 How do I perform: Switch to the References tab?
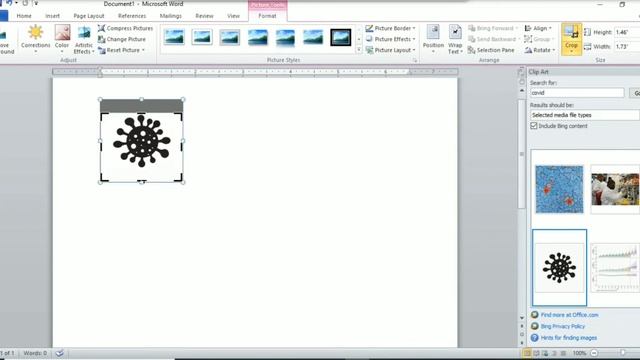pos(132,16)
